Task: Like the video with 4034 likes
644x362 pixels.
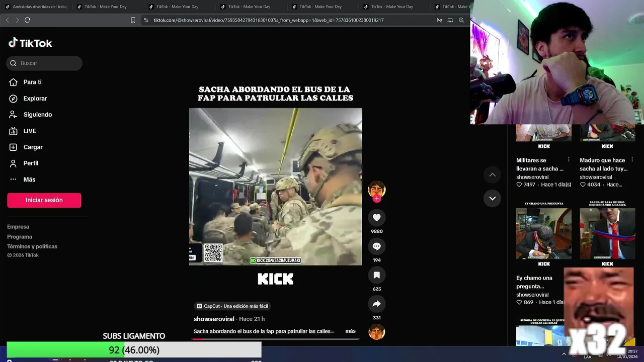Action: (583, 185)
